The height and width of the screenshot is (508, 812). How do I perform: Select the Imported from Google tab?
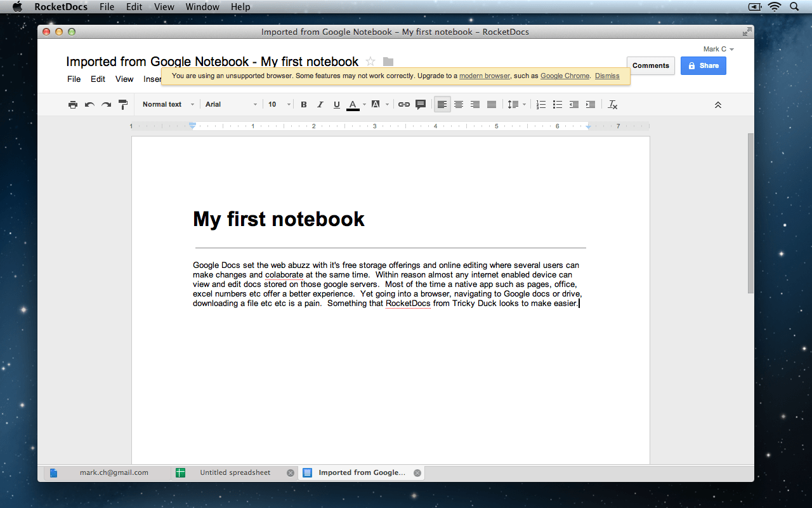pyautogui.click(x=362, y=472)
